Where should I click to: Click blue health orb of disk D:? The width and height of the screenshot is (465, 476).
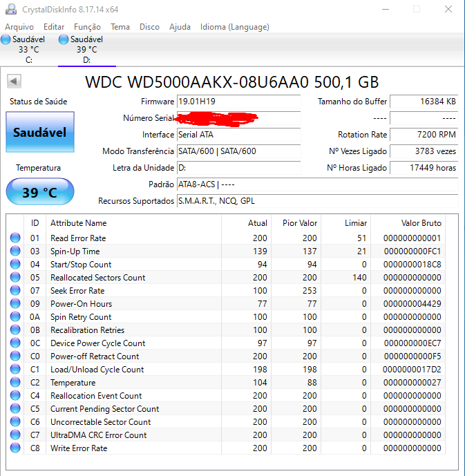click(x=64, y=39)
